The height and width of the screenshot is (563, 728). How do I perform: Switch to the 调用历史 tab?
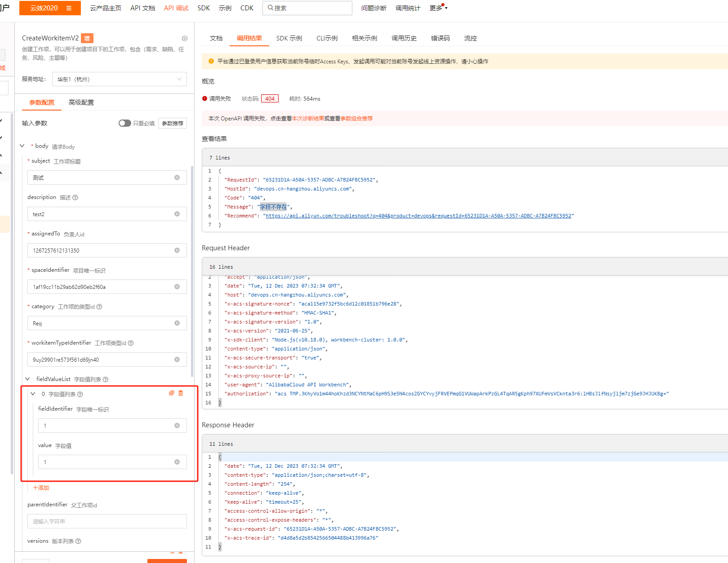click(x=404, y=38)
